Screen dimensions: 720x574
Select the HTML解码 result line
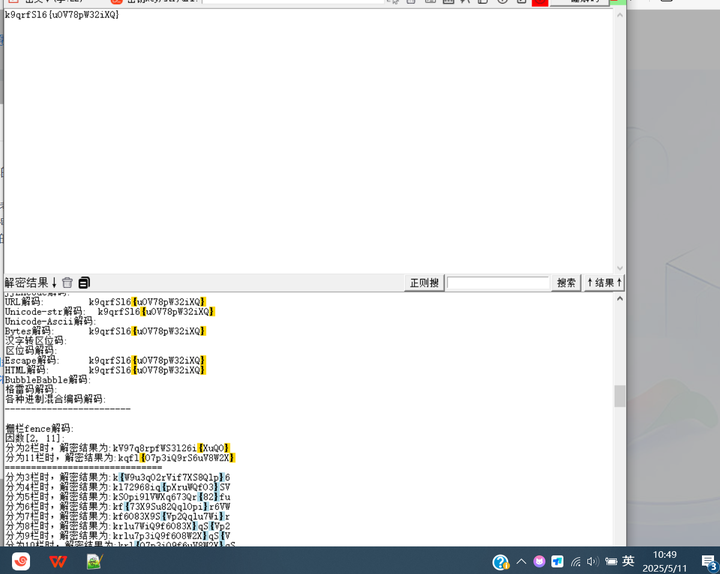pos(105,370)
